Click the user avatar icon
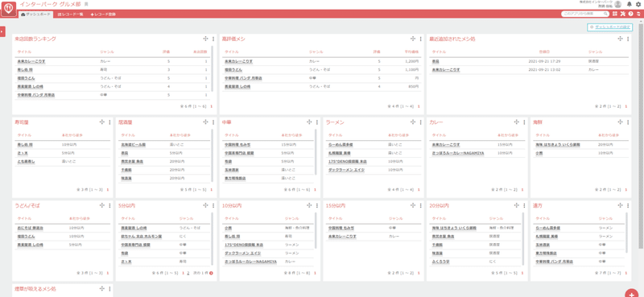The height and width of the screenshot is (297, 644). tap(617, 5)
